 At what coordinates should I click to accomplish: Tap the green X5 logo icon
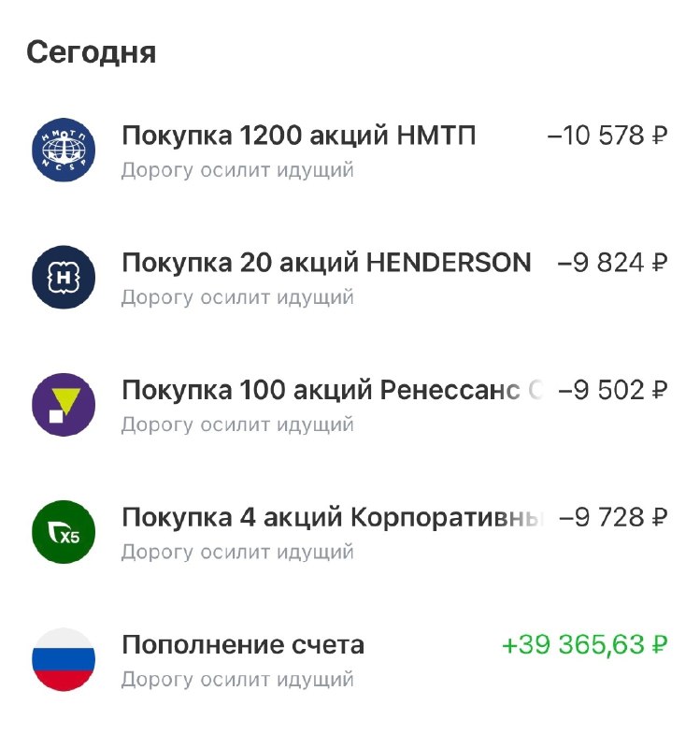tap(64, 532)
